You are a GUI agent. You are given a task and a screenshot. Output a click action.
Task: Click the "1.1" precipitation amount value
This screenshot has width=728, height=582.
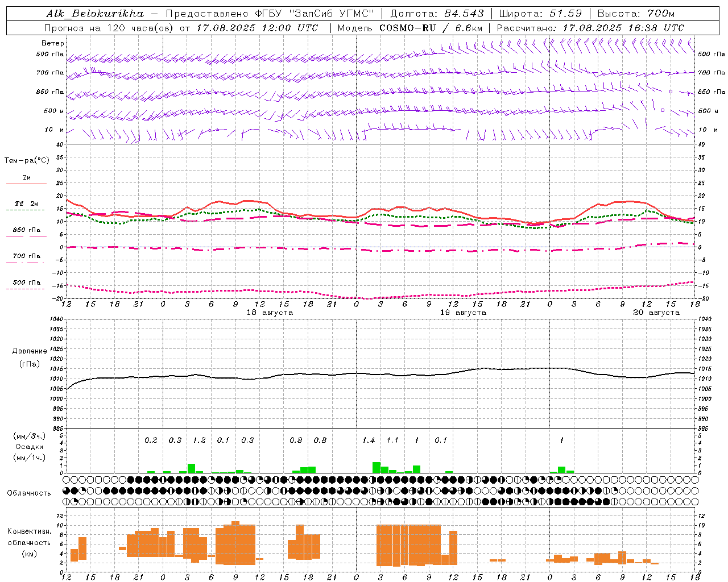point(392,440)
